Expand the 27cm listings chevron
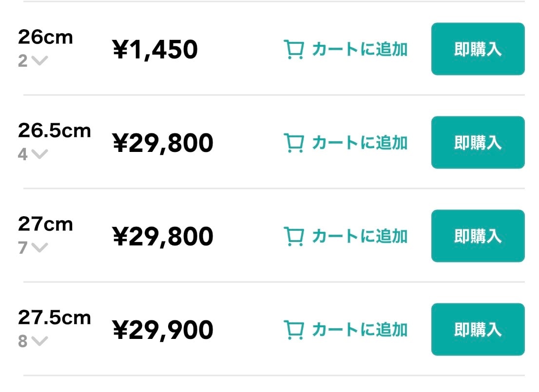 40,248
